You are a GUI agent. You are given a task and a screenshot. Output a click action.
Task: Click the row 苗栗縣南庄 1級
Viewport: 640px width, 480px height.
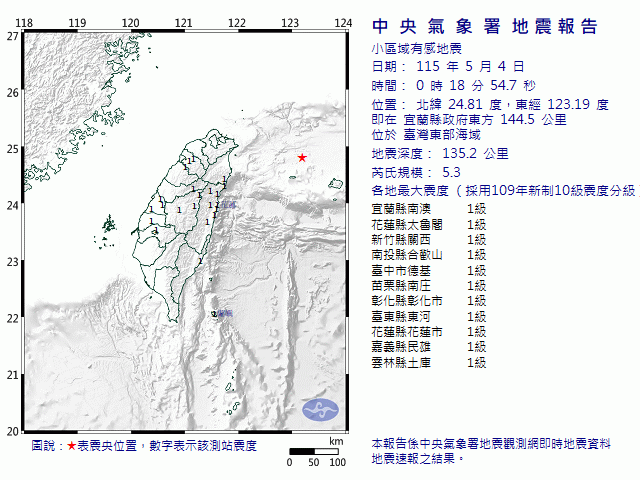pyautogui.click(x=429, y=286)
